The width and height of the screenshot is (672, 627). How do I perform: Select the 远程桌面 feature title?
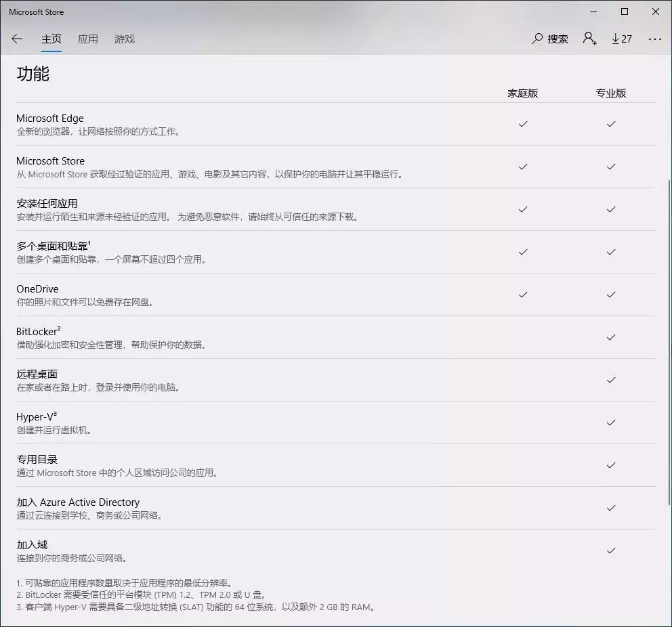37,374
